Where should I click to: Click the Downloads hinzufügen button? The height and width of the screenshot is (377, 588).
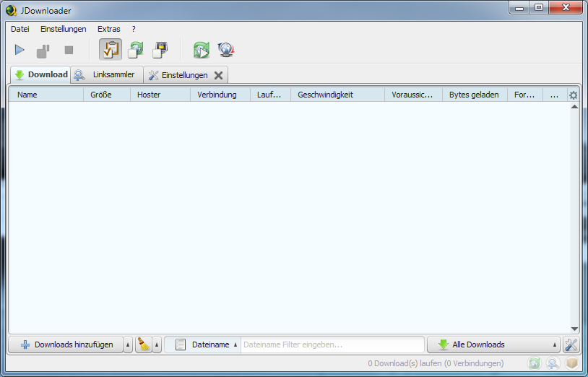pos(66,344)
